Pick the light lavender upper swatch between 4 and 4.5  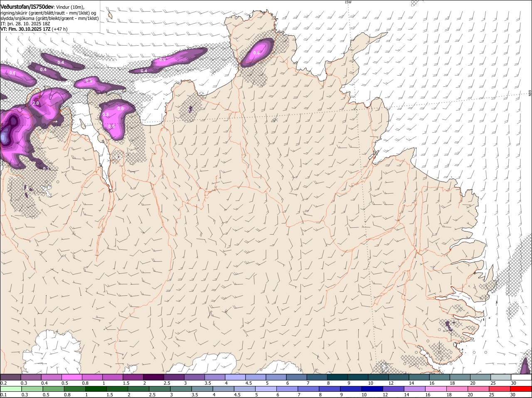tap(235, 377)
